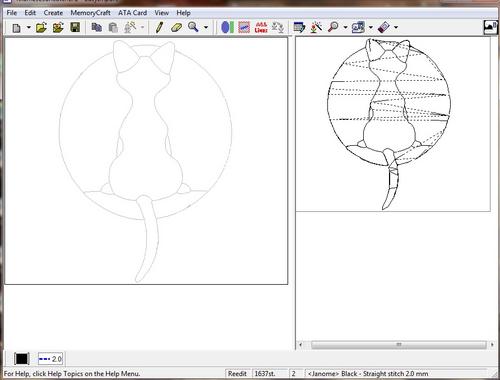This screenshot has width=500, height=380.
Task: Open the Help menu
Action: (x=183, y=13)
